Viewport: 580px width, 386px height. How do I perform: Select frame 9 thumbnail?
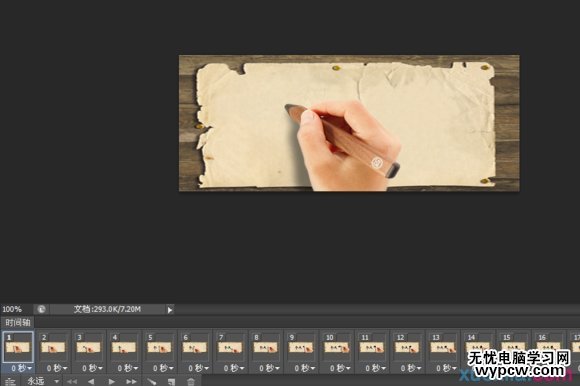coord(301,347)
